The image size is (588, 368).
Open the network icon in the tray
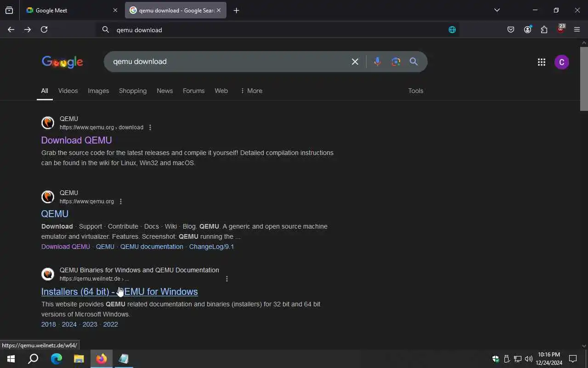518,359
